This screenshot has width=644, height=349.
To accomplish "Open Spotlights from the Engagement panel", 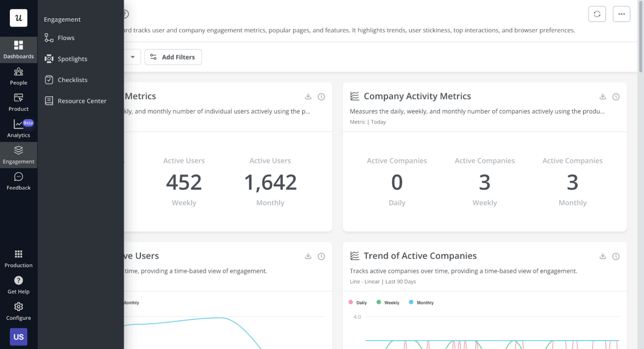I will pyautogui.click(x=49, y=59).
